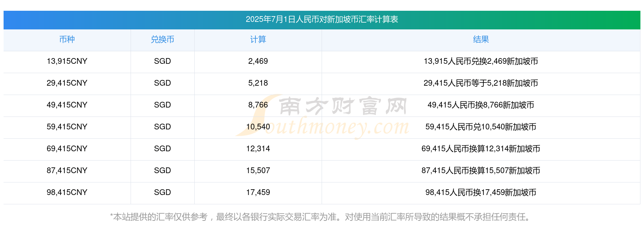
Task: Click the calculated value 8,766
Action: coord(258,105)
